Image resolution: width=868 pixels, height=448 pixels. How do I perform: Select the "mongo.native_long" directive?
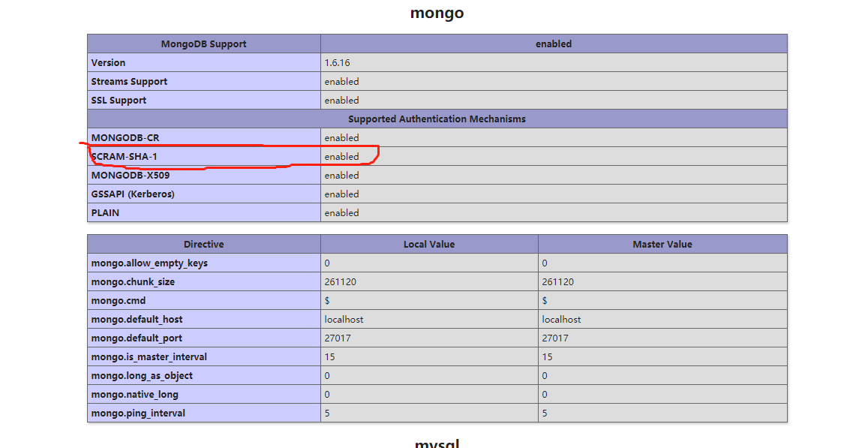[x=134, y=395]
